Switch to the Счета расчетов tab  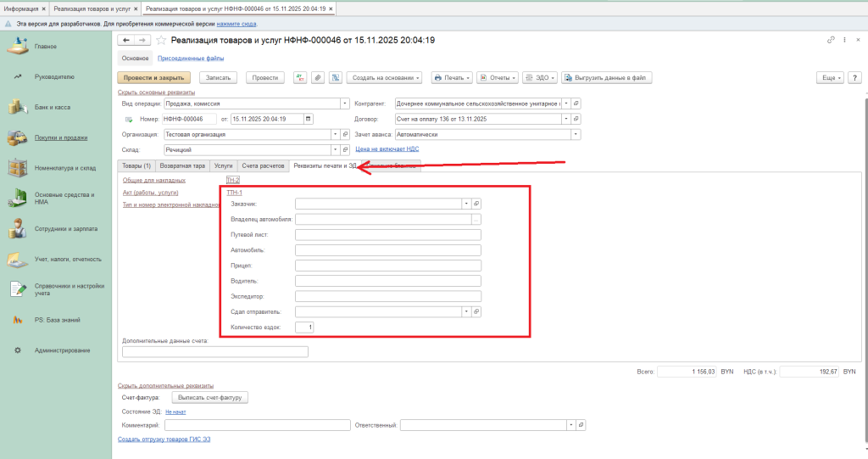pyautogui.click(x=262, y=165)
